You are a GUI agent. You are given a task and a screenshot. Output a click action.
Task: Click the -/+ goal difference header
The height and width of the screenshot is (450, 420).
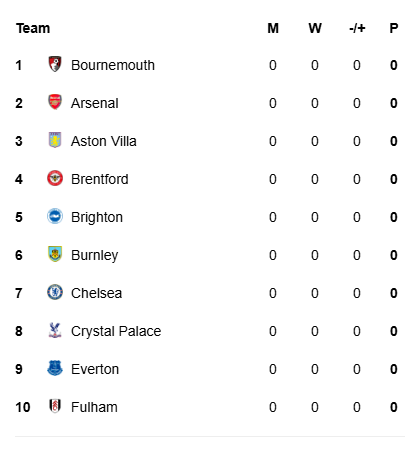[x=357, y=28]
